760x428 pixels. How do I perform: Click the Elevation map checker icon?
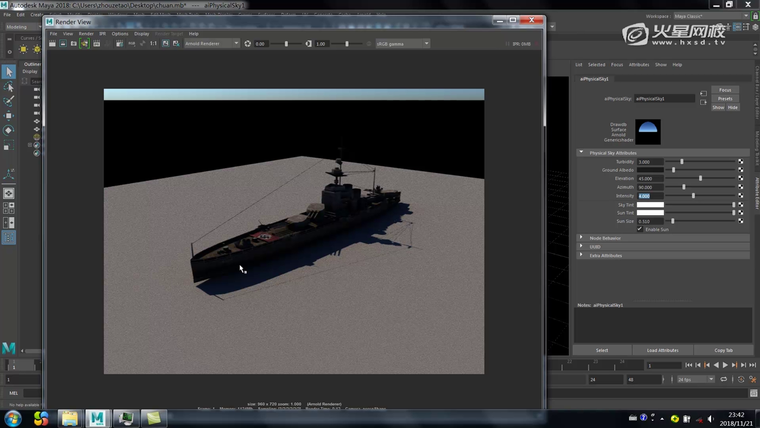tap(741, 178)
